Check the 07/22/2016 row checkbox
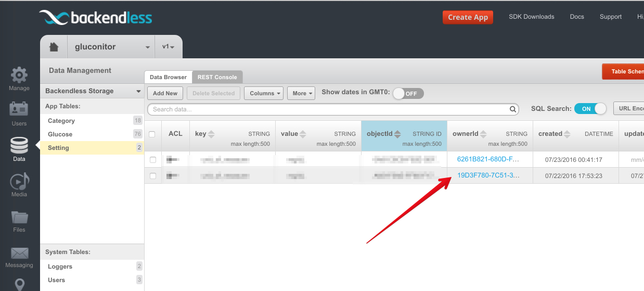 click(x=153, y=176)
